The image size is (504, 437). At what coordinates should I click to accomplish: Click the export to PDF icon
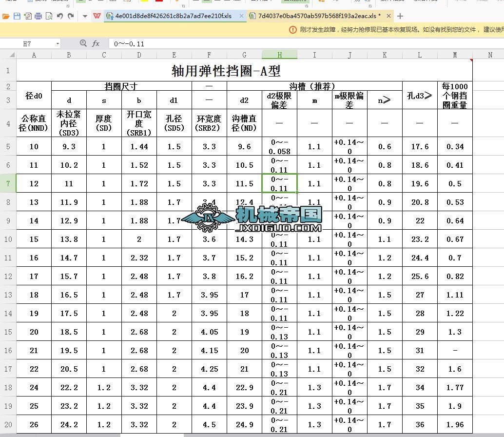pyautogui.click(x=28, y=16)
